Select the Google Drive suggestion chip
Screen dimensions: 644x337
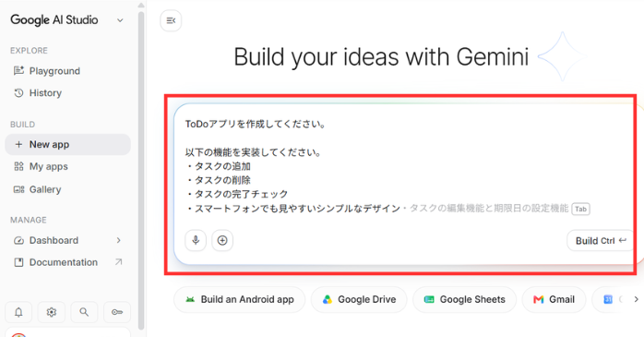coord(359,299)
